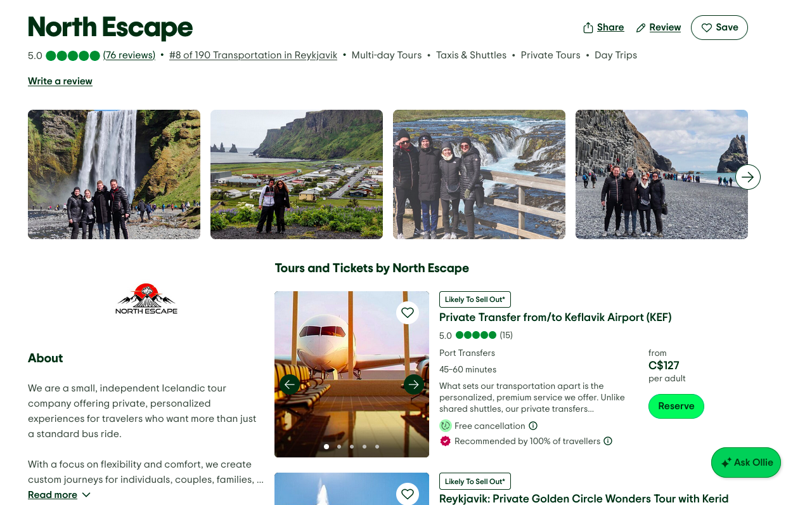Click the Write a review link
Screen dimensions: 812x505
point(60,81)
